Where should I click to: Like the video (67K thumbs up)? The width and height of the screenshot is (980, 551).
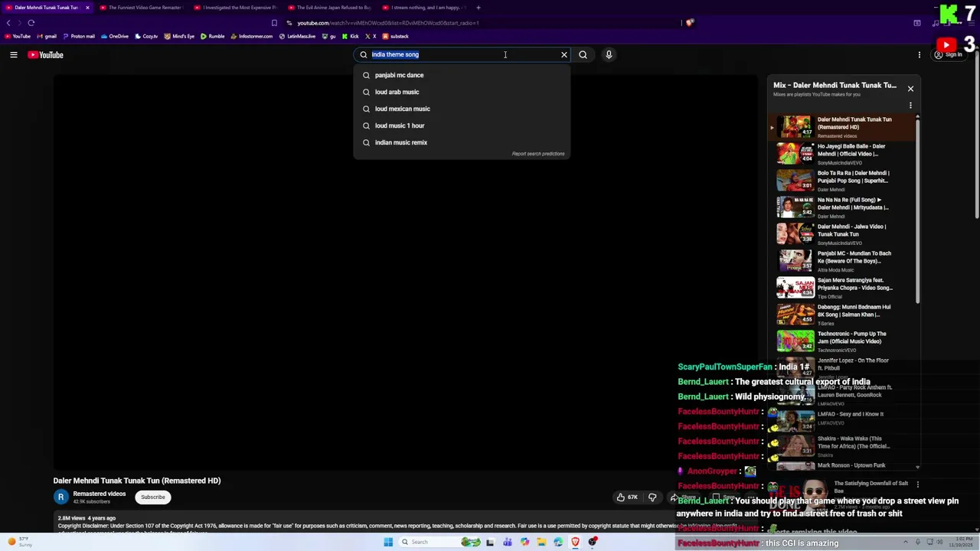(626, 497)
